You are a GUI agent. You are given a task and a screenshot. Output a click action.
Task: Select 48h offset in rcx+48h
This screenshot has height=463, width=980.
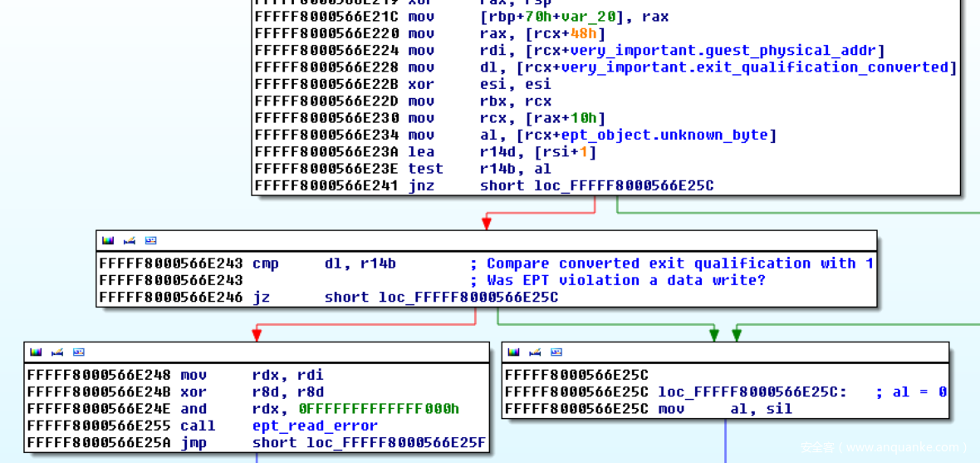[x=585, y=34]
